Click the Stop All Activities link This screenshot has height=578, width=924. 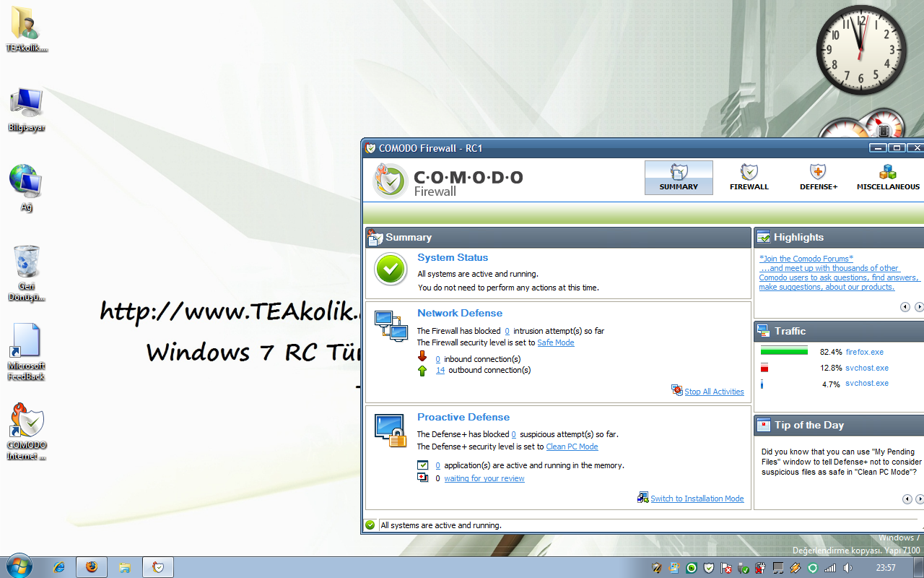(714, 392)
